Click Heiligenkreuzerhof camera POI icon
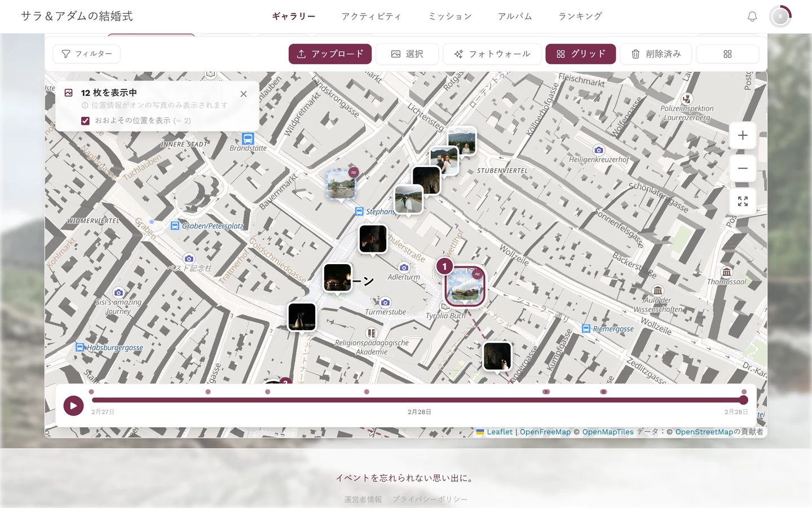Image resolution: width=812 pixels, height=508 pixels. [x=599, y=150]
